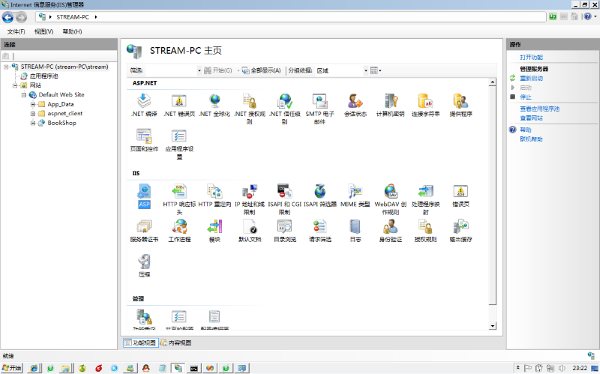Open the WebDAV authoring rules feature
Viewport: 600px width, 374px height.
tap(390, 199)
